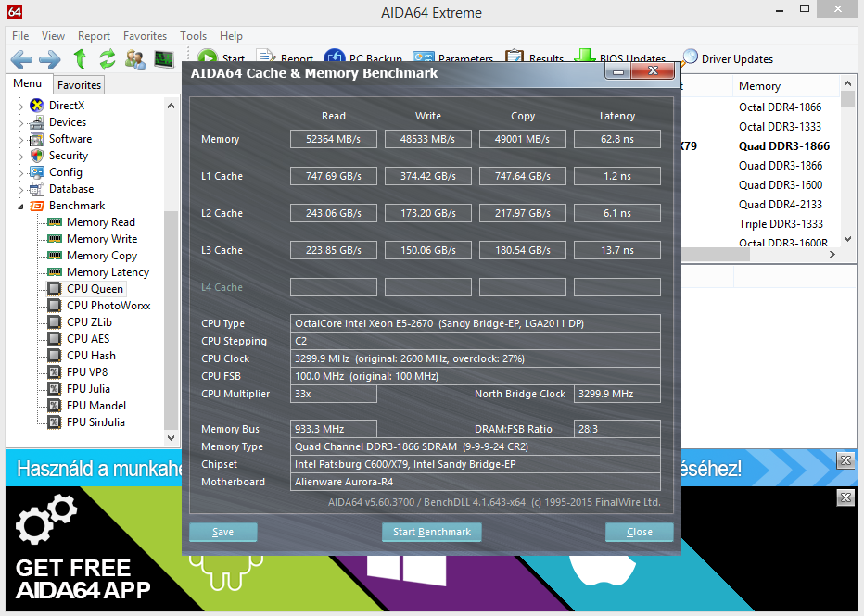Screen dimensions: 864x616
Task: Expand the Security tree node
Action: click(21, 157)
